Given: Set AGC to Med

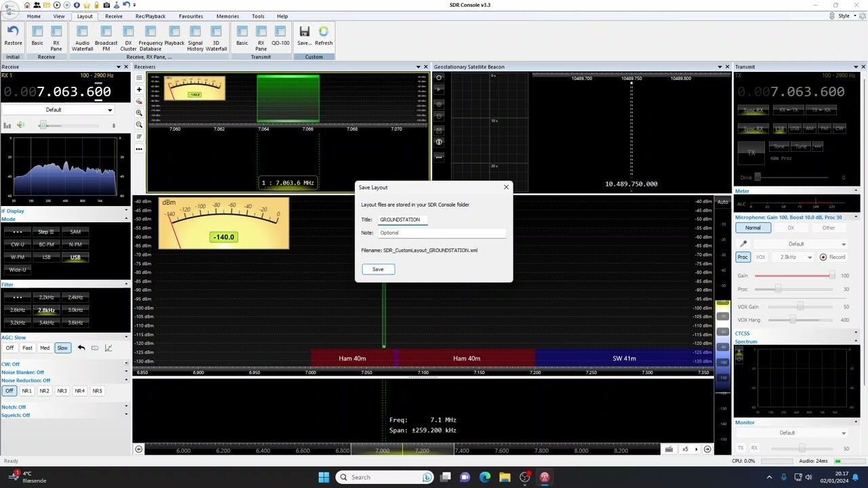Looking at the screenshot, I should (45, 348).
